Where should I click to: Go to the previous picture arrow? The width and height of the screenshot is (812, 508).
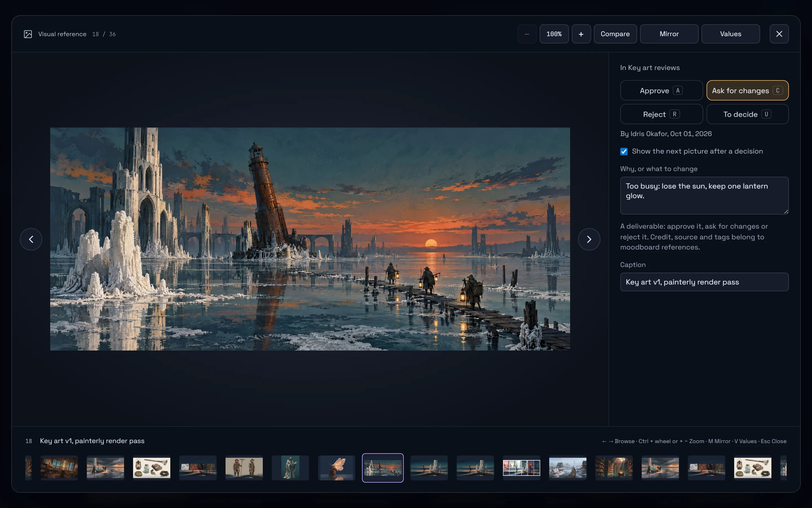point(31,239)
